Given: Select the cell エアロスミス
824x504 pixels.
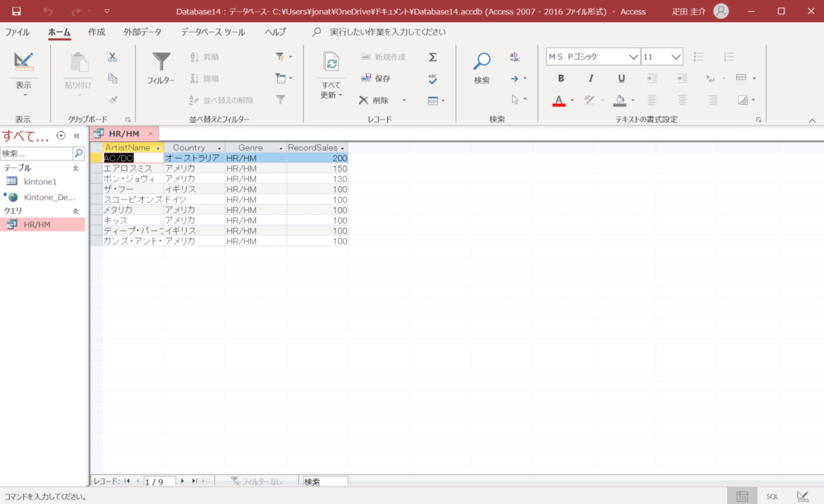Looking at the screenshot, I should 133,168.
